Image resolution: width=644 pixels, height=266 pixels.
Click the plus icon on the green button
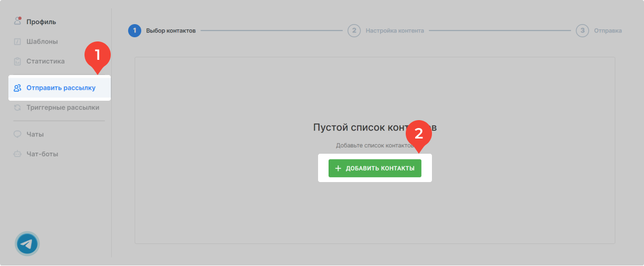[338, 168]
